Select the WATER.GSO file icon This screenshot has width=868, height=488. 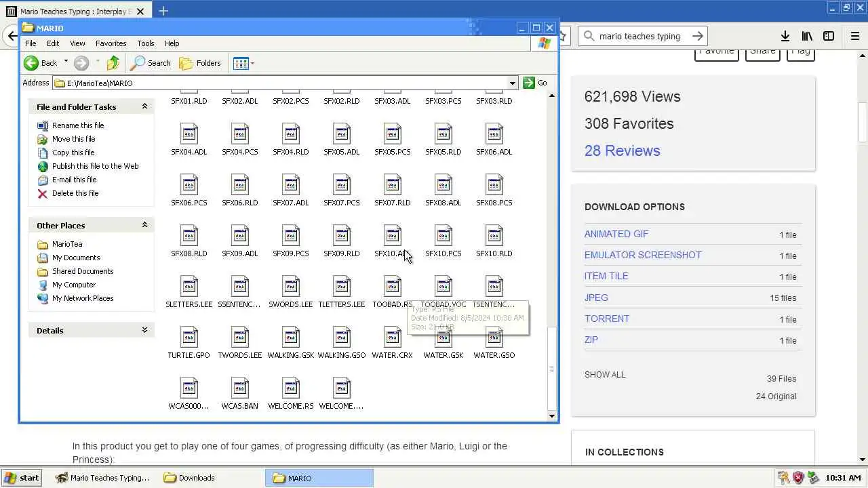(x=494, y=338)
